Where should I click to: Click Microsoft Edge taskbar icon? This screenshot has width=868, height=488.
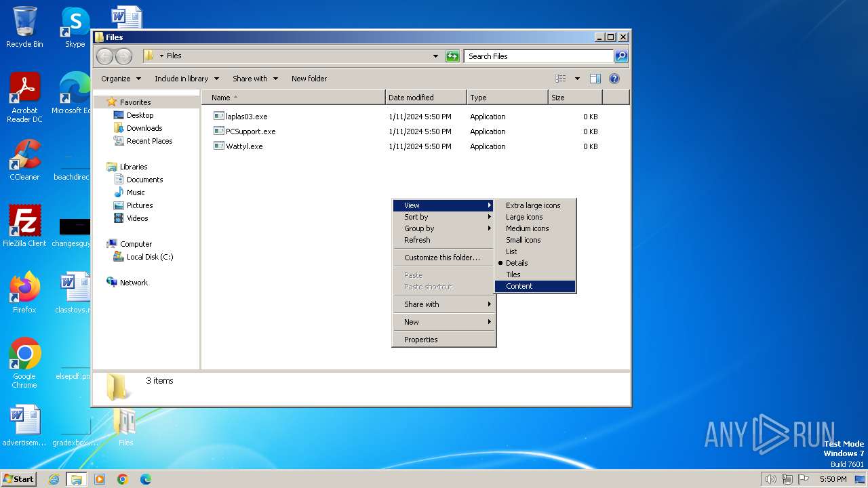(146, 479)
